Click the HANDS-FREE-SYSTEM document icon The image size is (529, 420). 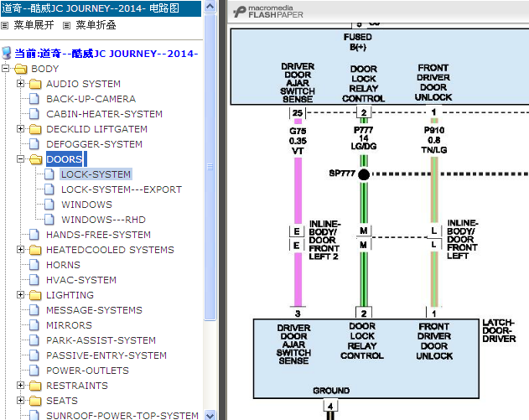point(34,235)
